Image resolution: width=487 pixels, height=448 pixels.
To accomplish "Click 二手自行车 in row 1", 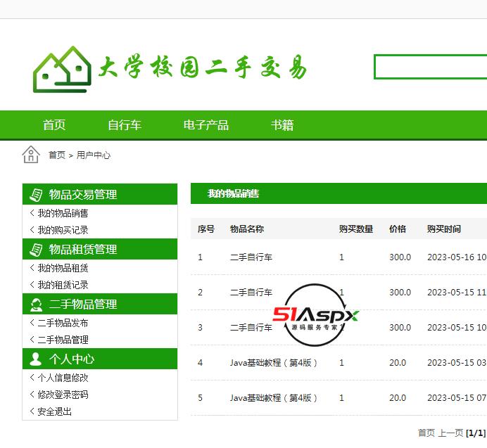I will coord(251,257).
